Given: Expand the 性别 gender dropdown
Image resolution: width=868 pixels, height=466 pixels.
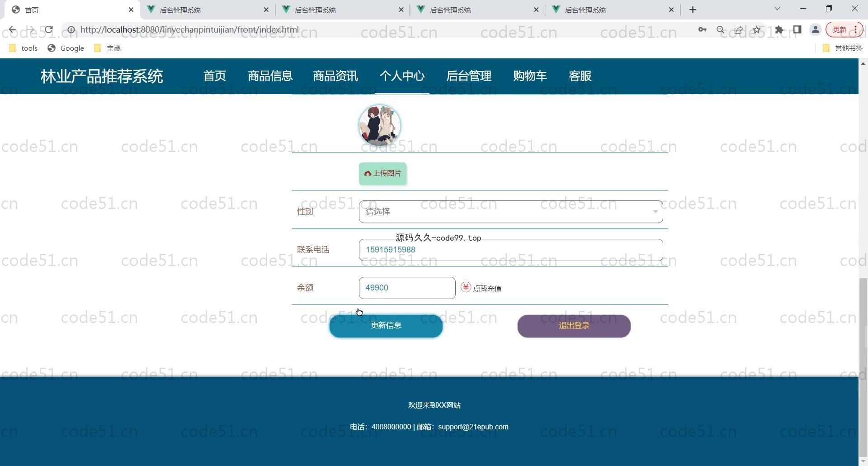Looking at the screenshot, I should 510,212.
